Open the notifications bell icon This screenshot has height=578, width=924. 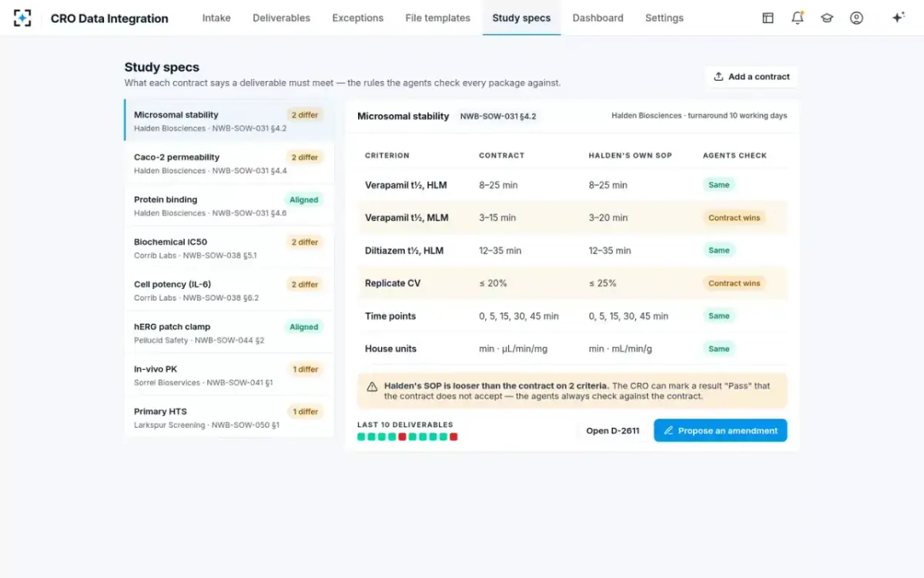(x=798, y=18)
